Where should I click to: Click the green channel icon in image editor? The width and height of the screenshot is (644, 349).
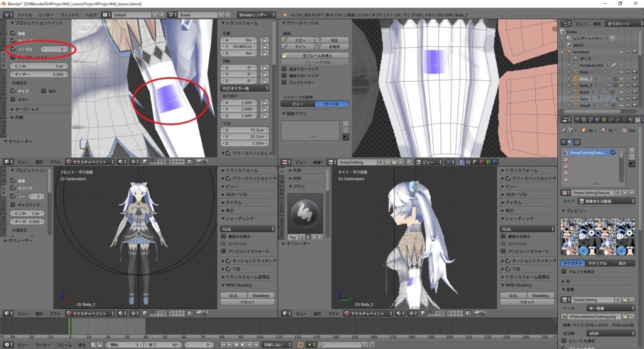[488, 162]
